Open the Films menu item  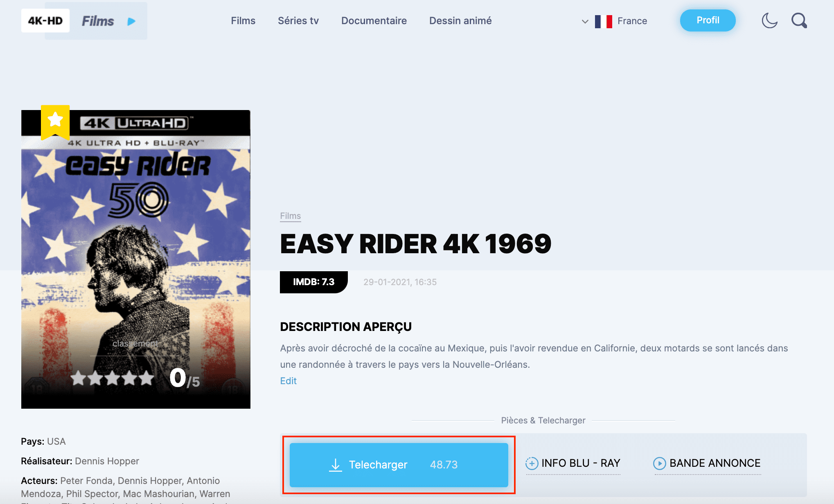(x=243, y=21)
